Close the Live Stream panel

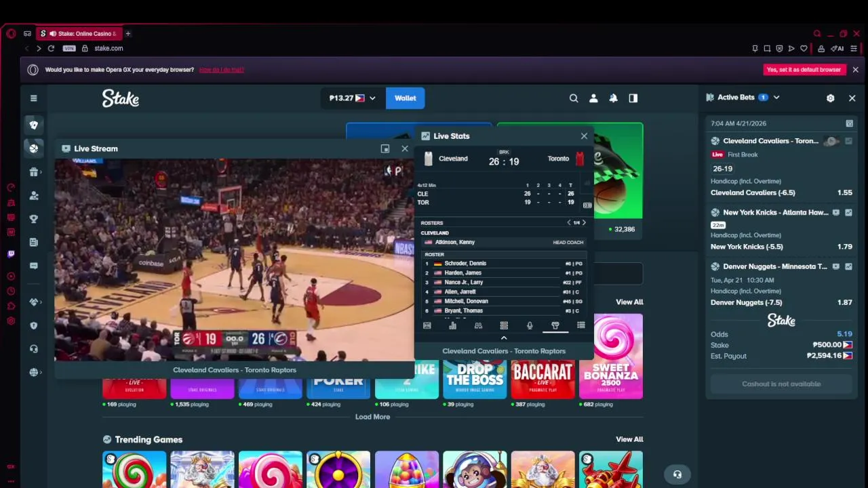[x=405, y=149]
